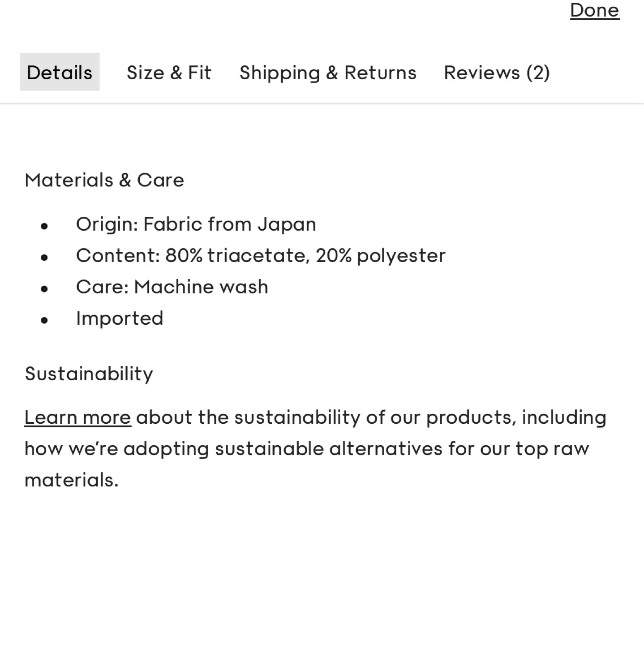
Task: Switch to the Size & Fit tab
Action: point(169,73)
